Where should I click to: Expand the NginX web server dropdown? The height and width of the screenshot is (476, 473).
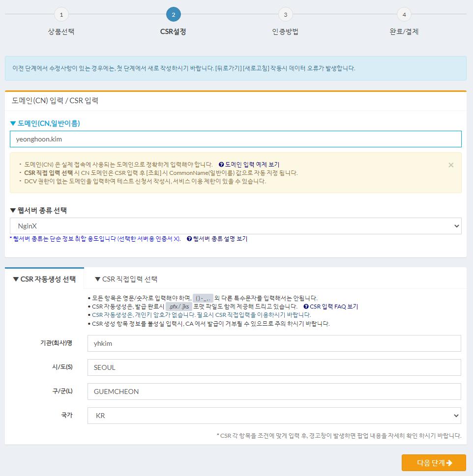[x=236, y=226]
